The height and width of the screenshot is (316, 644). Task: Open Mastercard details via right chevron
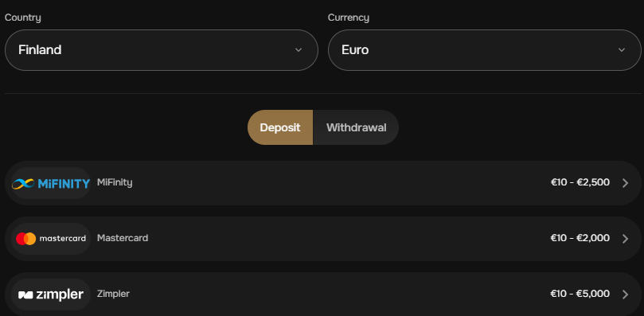point(625,239)
